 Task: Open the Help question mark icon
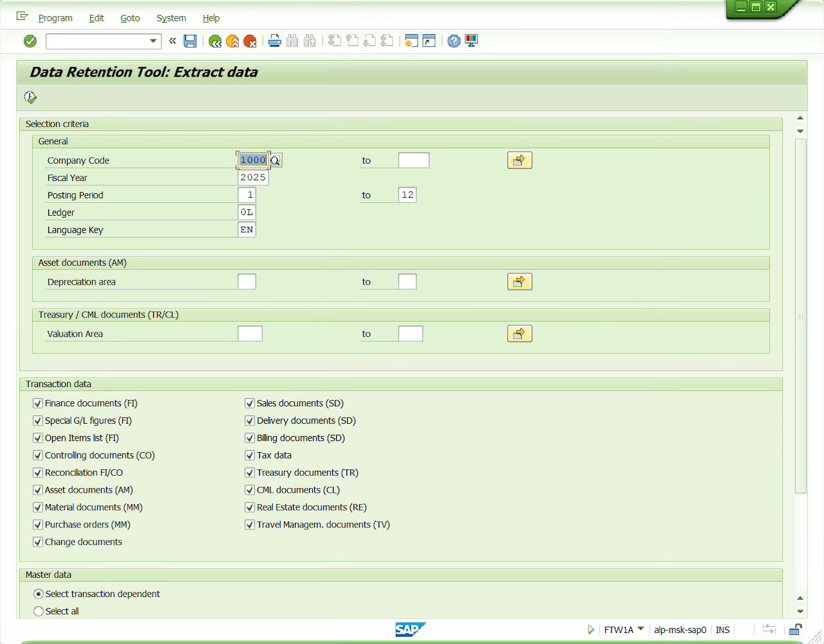point(454,41)
